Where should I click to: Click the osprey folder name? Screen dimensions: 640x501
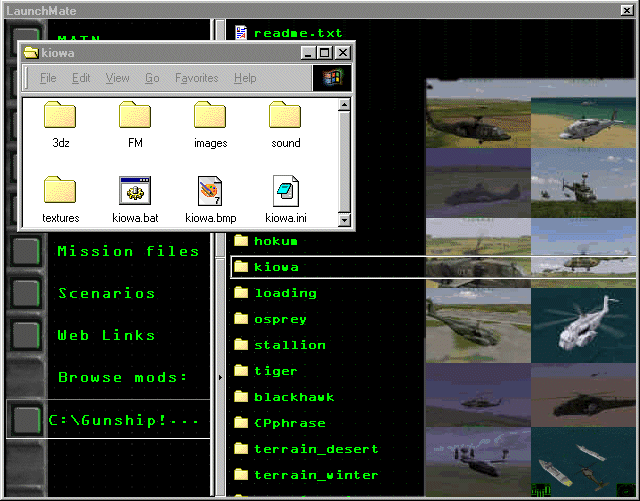point(280,319)
